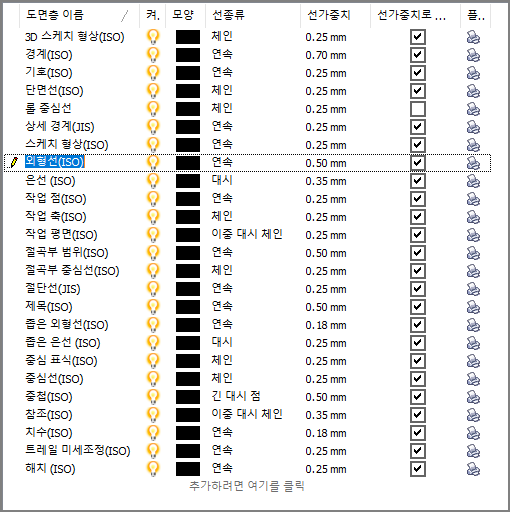
Task: Click the 플.. column header
Action: tap(476, 15)
